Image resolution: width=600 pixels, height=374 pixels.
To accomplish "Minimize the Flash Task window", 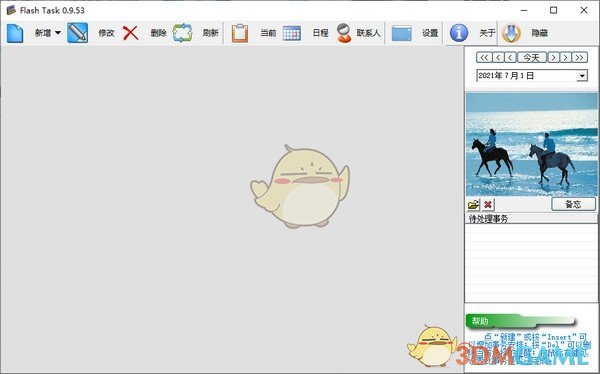I will (523, 10).
